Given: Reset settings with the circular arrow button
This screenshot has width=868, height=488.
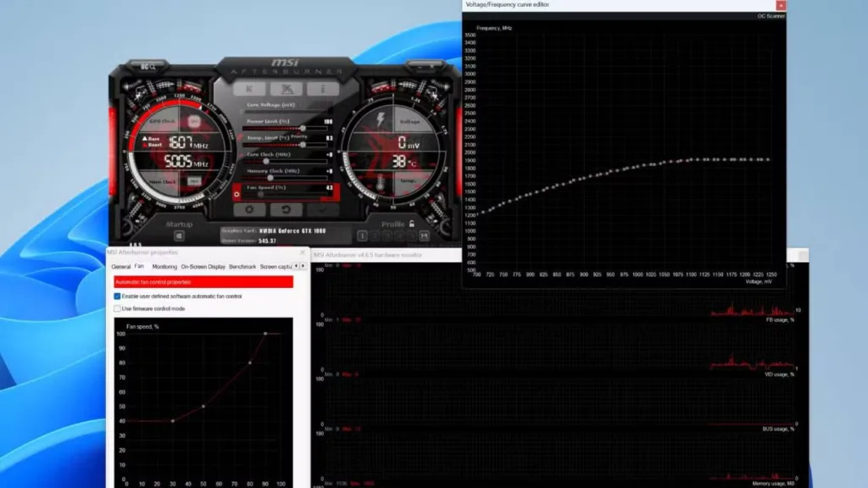Looking at the screenshot, I should 287,210.
